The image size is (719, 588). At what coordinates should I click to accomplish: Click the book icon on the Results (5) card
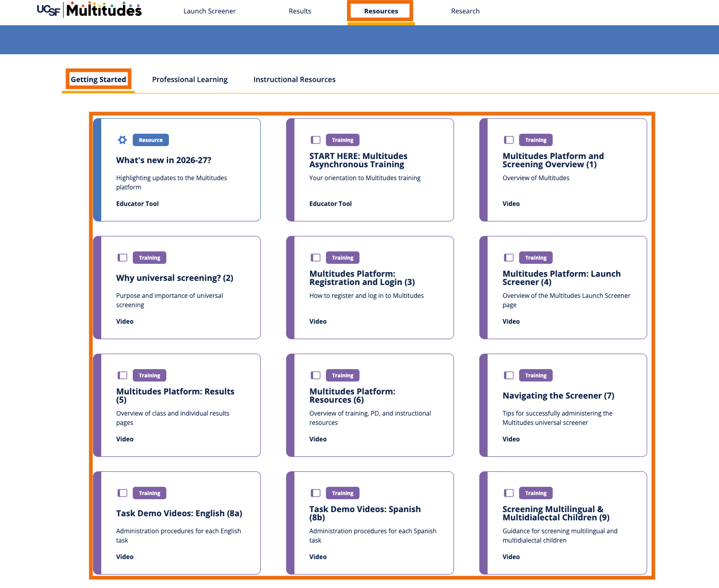pos(122,375)
